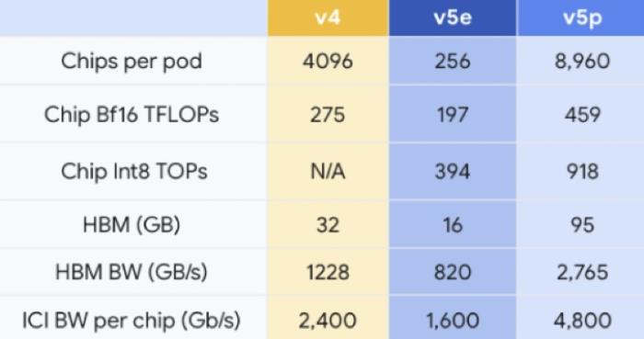Select the 4,800 ICI bandwidth cell
This screenshot has width=644, height=339.
tap(581, 320)
